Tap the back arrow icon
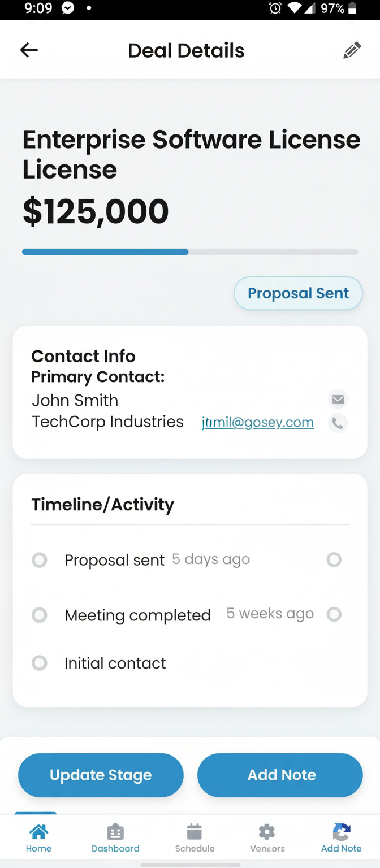Screen dimensions: 380x868 (x=29, y=50)
